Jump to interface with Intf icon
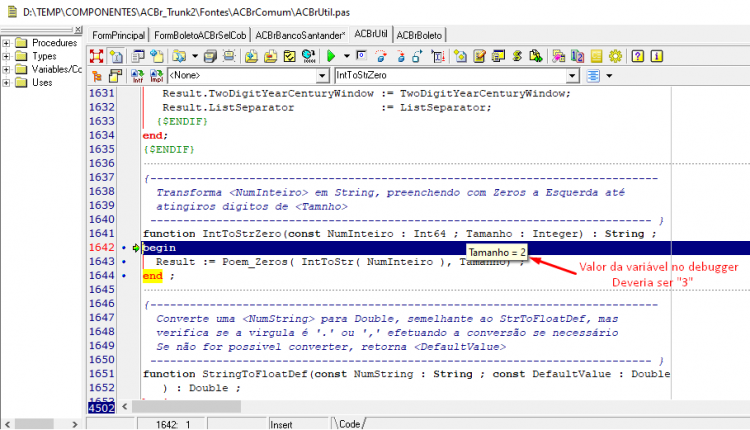Screen dimensions: 750x430 pos(137,76)
